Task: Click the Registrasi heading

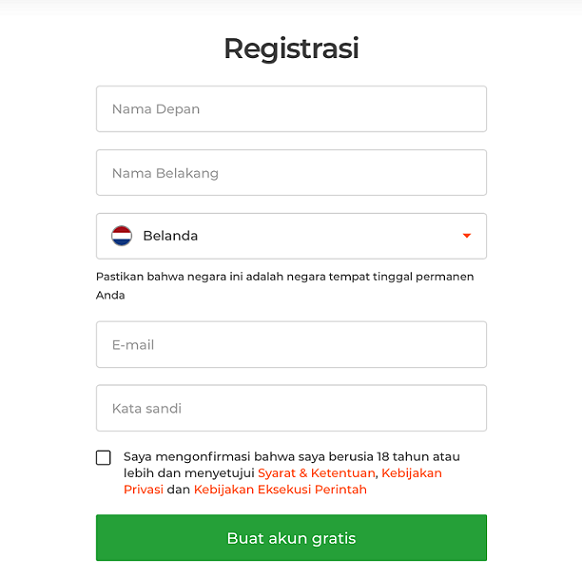Action: coord(291,48)
